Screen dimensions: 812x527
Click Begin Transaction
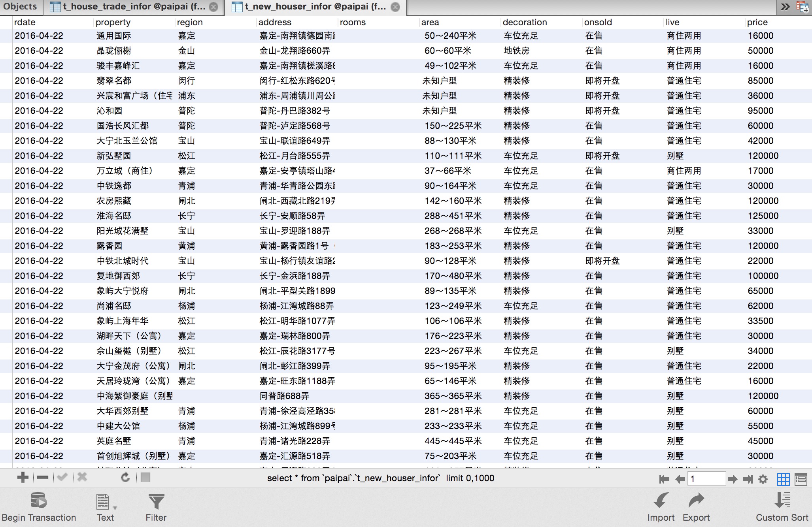click(x=39, y=507)
